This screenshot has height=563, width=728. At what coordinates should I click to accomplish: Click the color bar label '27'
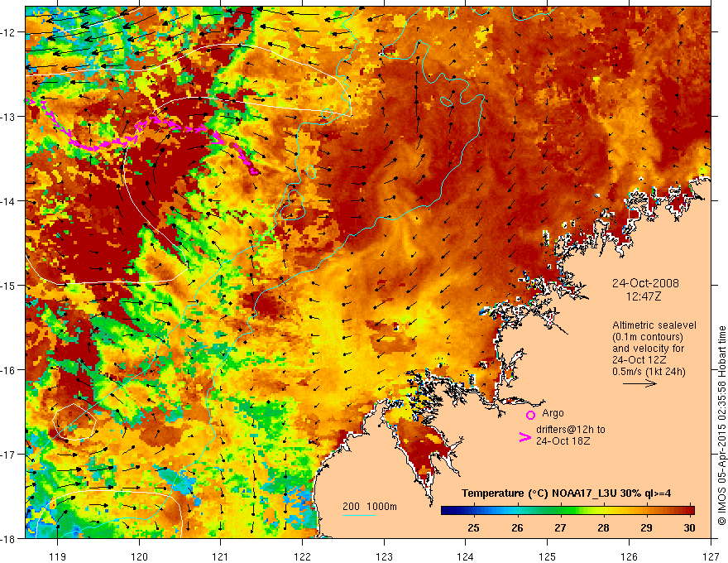(560, 527)
